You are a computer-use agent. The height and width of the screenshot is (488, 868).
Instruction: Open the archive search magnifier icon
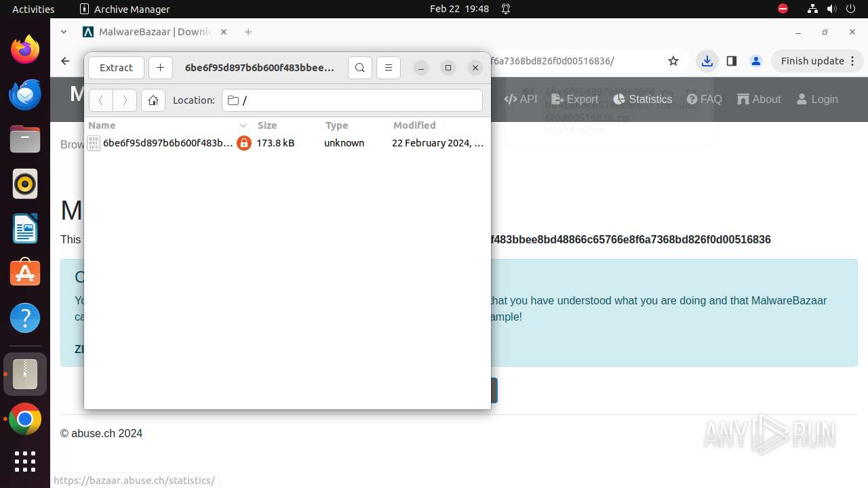pos(360,68)
